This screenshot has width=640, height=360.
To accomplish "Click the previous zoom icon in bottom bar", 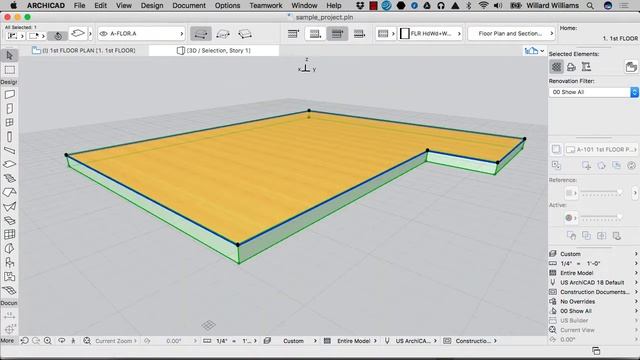I will click(24, 340).
